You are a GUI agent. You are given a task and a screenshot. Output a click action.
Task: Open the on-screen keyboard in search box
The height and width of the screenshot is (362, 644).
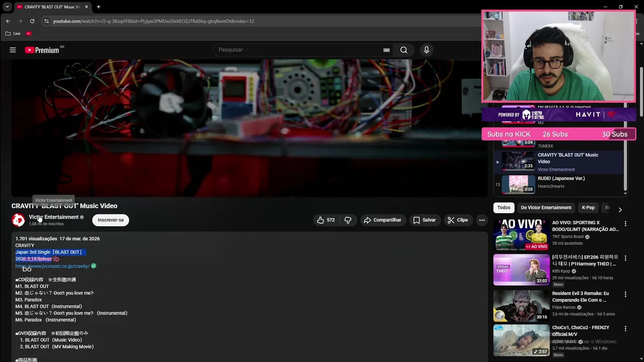point(386,50)
